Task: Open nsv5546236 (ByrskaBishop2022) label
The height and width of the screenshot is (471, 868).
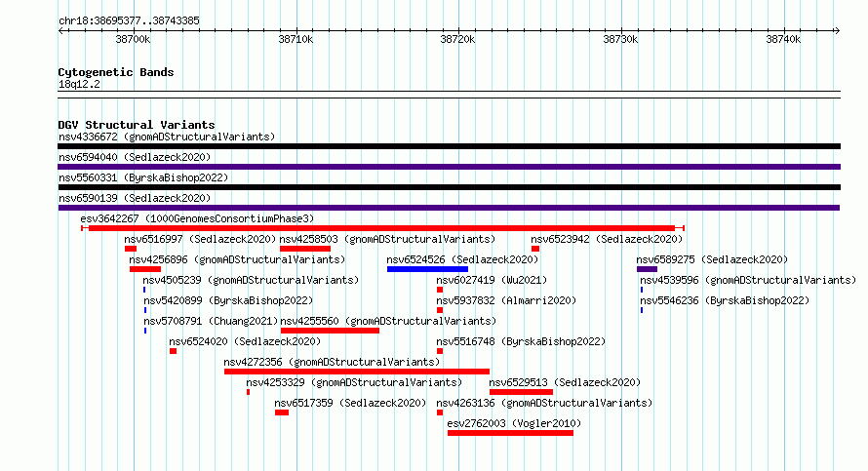Action: (725, 300)
